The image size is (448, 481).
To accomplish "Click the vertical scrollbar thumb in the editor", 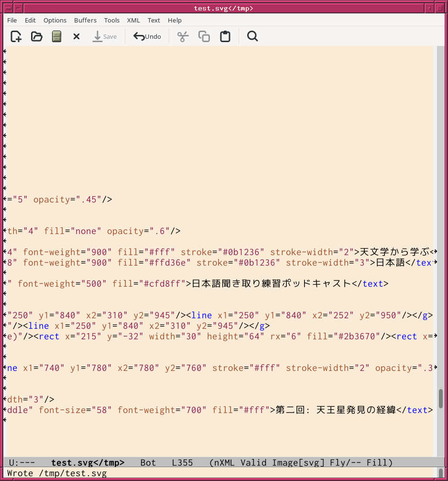I will click(441, 399).
